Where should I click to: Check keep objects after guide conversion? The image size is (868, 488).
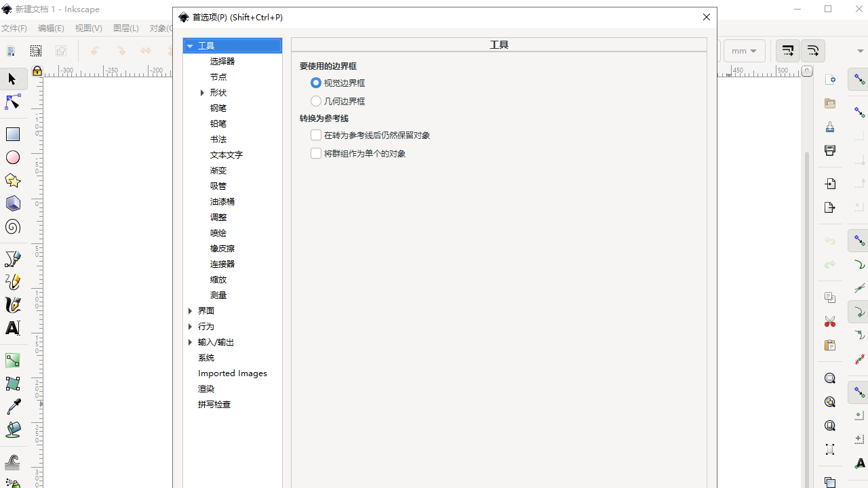tap(315, 134)
